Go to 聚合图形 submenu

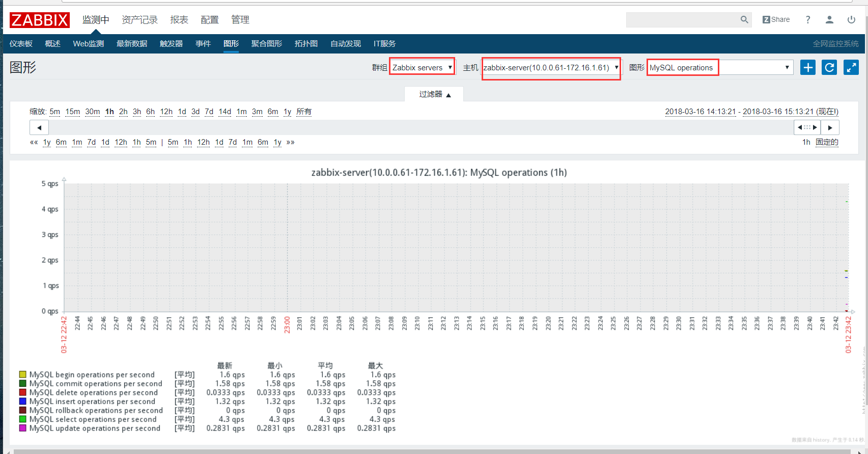[x=267, y=44]
